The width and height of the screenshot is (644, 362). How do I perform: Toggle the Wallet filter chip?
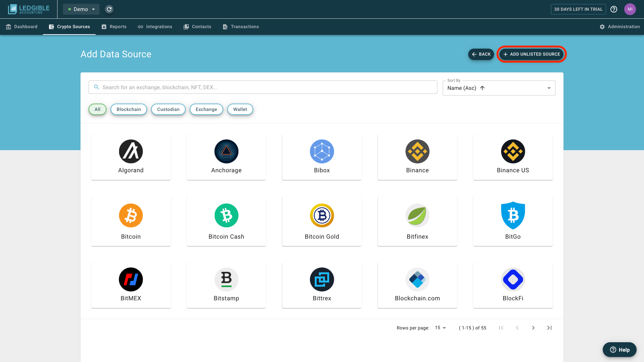(x=240, y=109)
